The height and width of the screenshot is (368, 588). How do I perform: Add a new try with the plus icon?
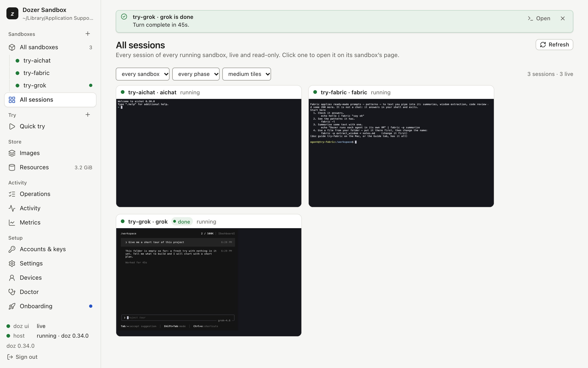(88, 115)
